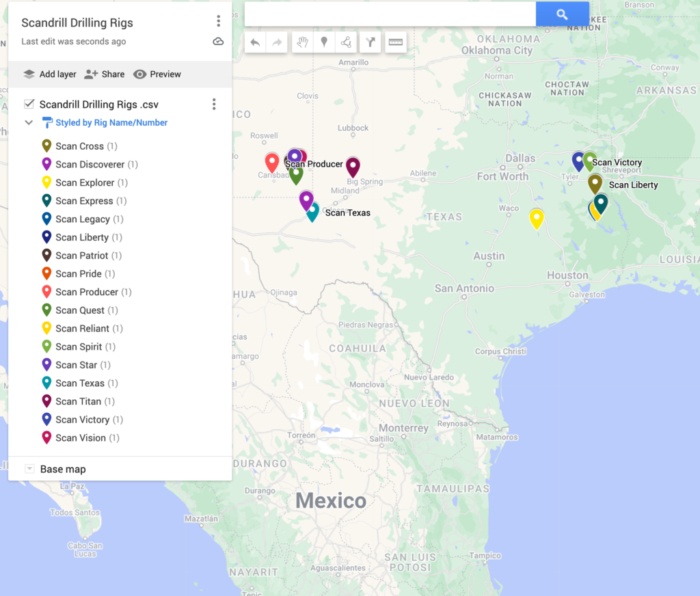Click the Scan Liberty map label
Screen dimensions: 700x596
coord(634,185)
